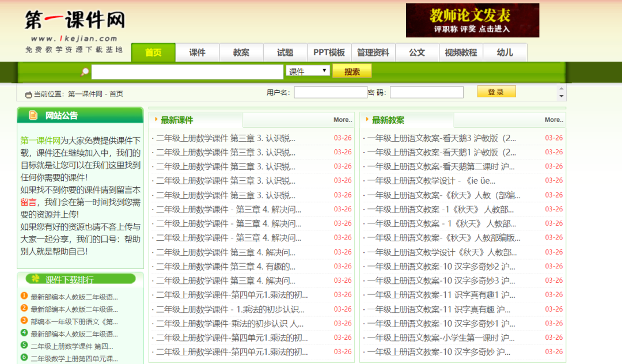Click the notepad icon on the 网站公告 header
622x364 pixels.
coord(33,115)
